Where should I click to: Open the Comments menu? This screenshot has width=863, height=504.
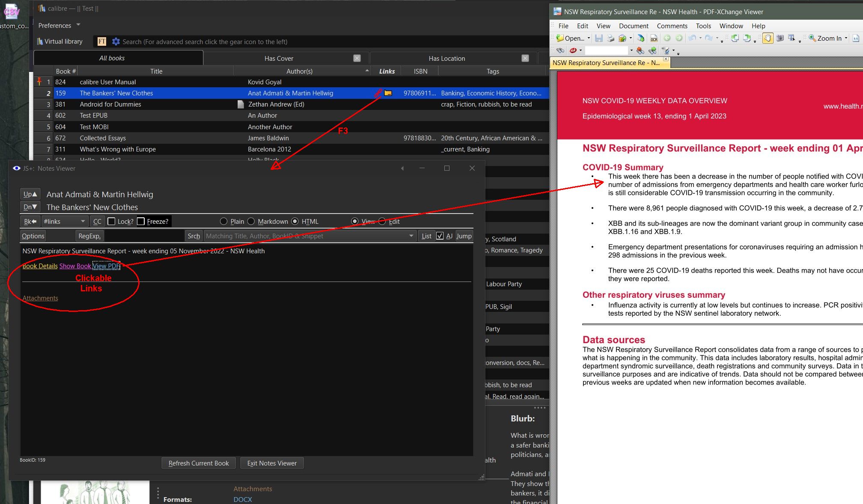672,26
